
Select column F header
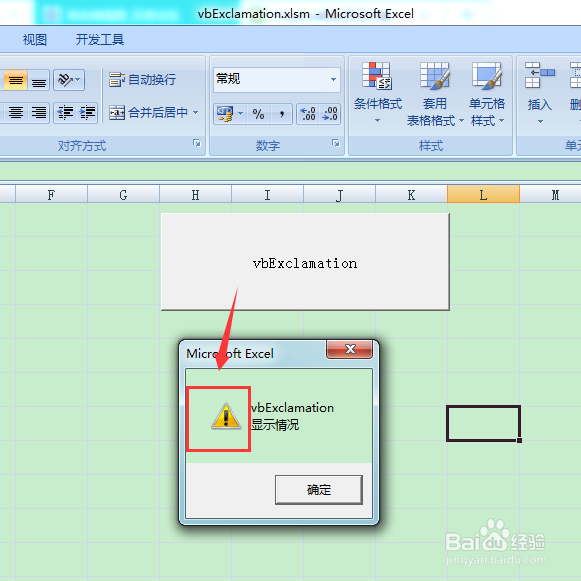coord(51,195)
